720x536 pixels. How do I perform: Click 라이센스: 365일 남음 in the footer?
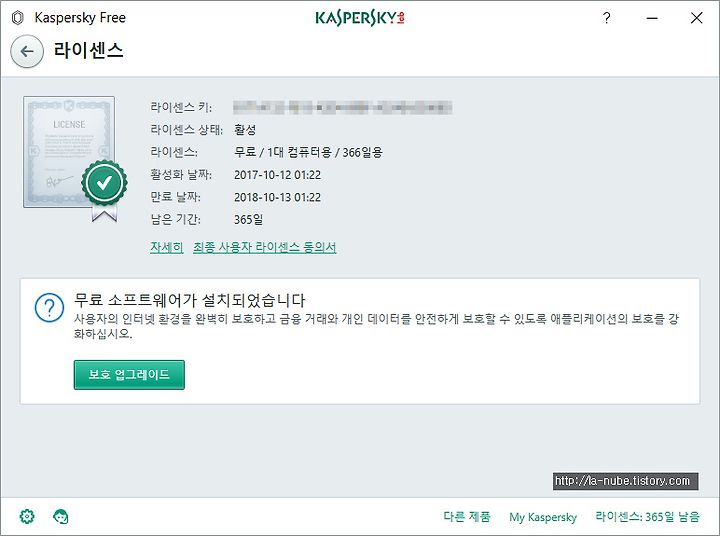pos(647,517)
